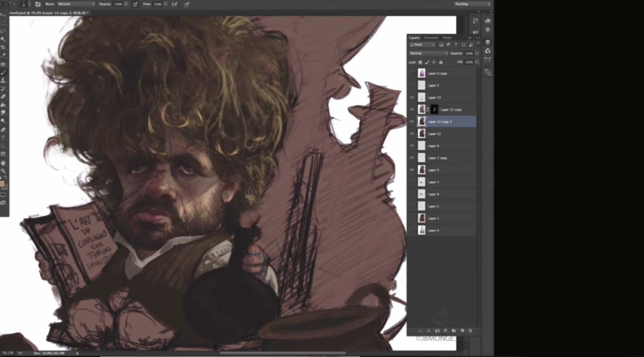Hide Layer 12 copy 2 visibility eye
644x357 pixels.
point(412,122)
